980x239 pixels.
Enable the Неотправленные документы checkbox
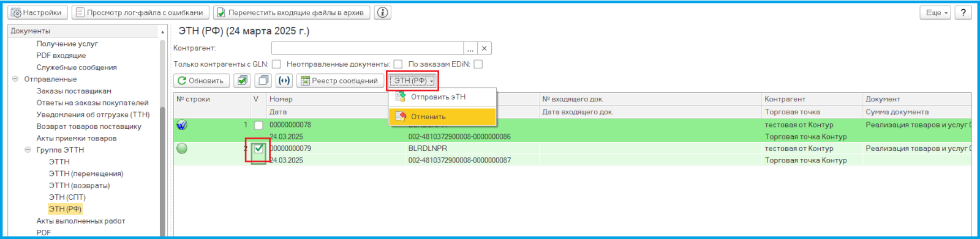point(398,64)
